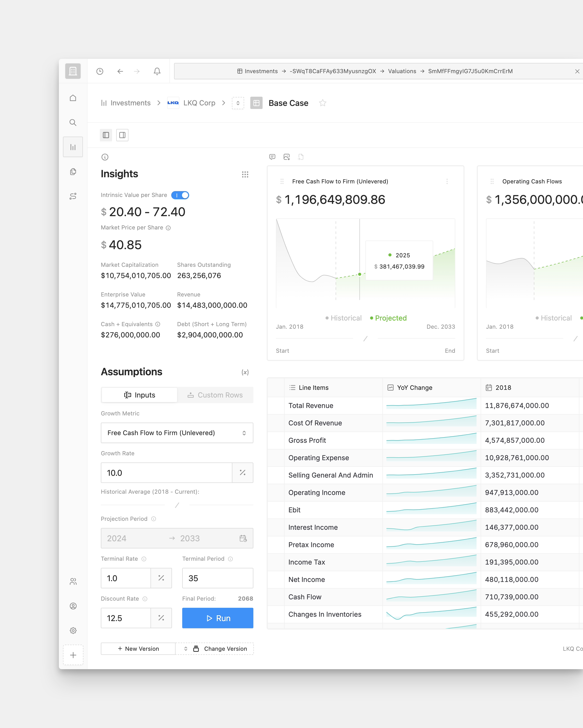This screenshot has width=583, height=728.
Task: Run the valuation model
Action: point(218,618)
